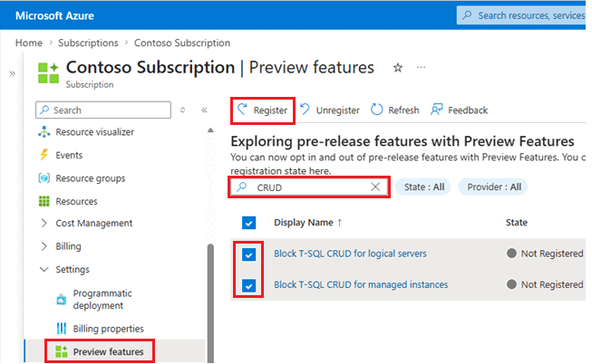The image size is (592, 364).
Task: Click the Feedback person icon
Action: pyautogui.click(x=436, y=110)
